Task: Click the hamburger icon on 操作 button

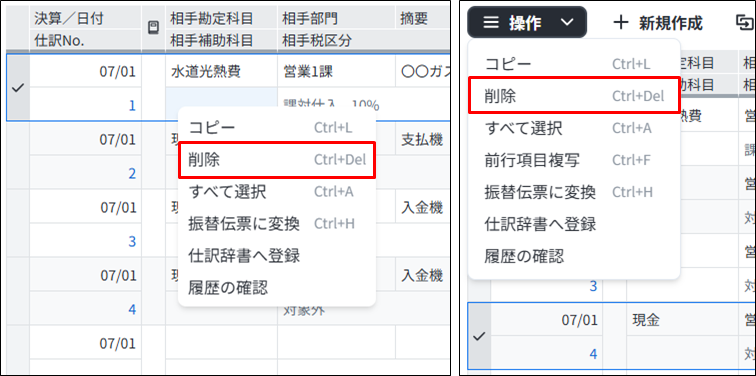Action: click(x=491, y=22)
